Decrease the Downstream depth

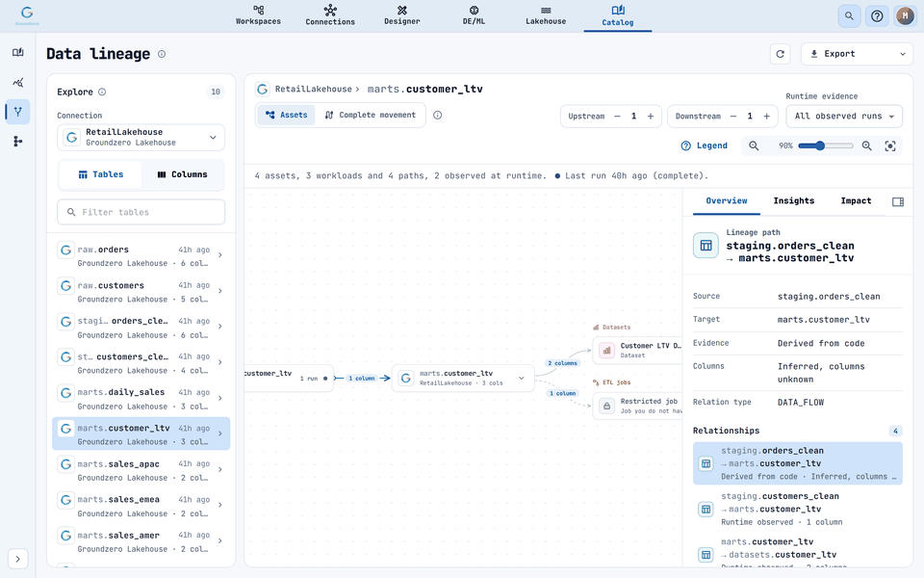pyautogui.click(x=733, y=117)
